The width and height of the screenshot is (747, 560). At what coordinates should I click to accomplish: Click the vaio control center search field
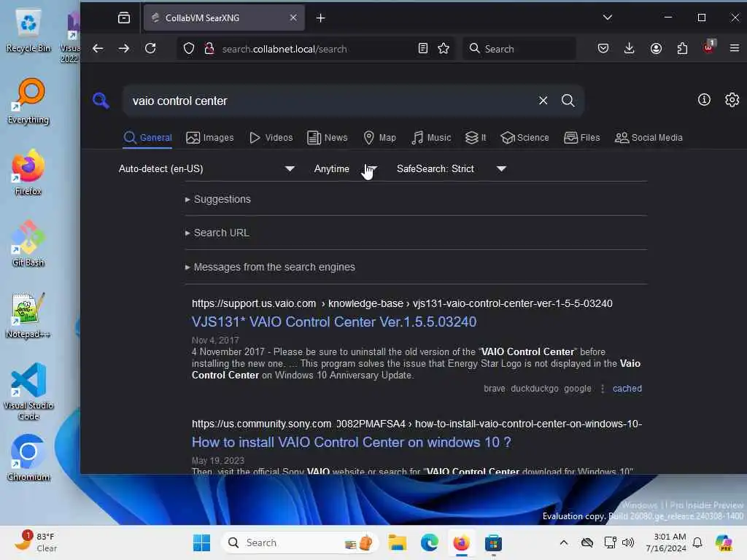click(x=329, y=101)
